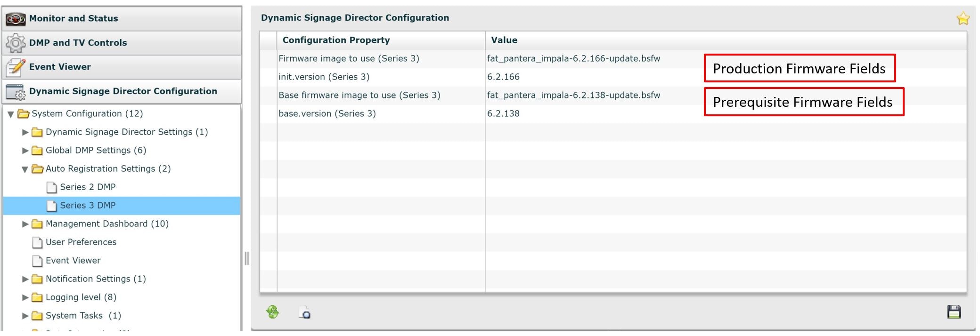Click the save floppy disk icon
Screen dimensions: 980x336
[x=954, y=312]
